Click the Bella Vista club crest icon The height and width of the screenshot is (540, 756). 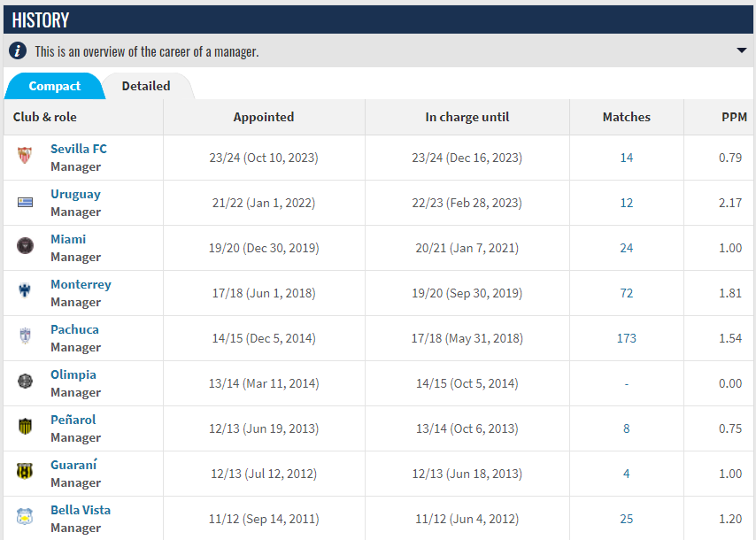click(25, 518)
